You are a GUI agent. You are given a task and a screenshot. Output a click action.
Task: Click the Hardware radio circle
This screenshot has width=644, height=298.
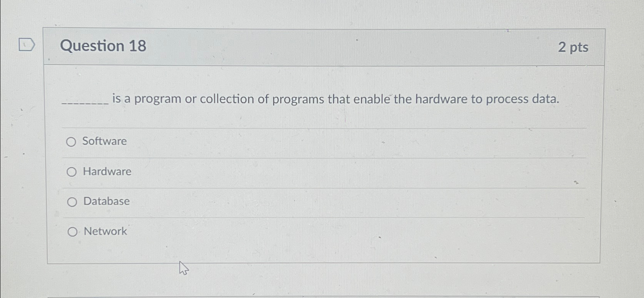tap(71, 172)
